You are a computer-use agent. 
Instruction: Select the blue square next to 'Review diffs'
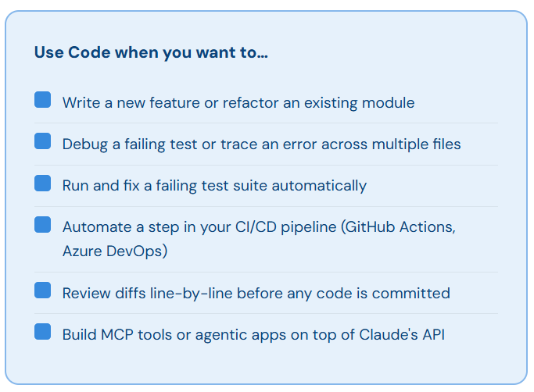tap(42, 290)
